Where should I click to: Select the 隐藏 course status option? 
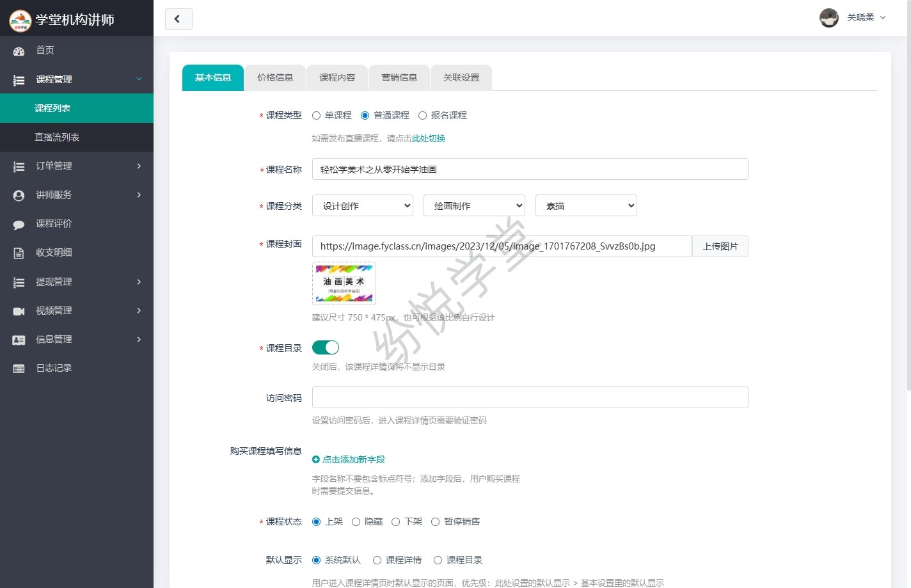pyautogui.click(x=356, y=522)
